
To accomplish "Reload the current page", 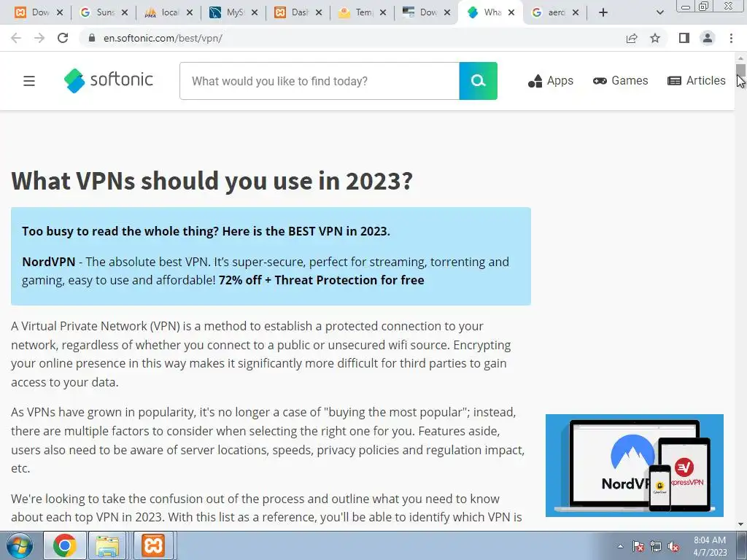I will pyautogui.click(x=63, y=38).
